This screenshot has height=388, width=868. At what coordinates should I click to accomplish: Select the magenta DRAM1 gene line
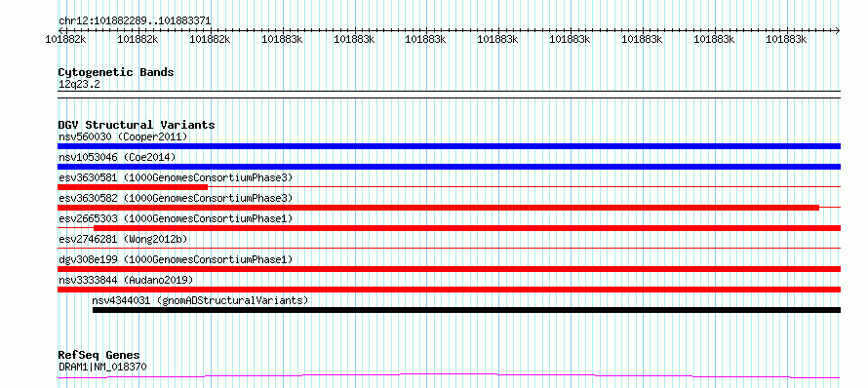(449, 376)
